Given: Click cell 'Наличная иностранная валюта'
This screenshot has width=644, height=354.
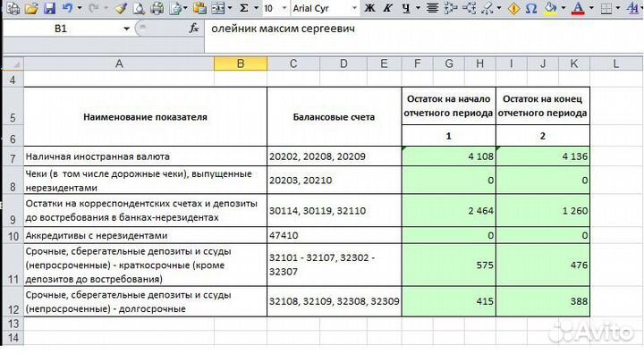Looking at the screenshot, I should (146, 156).
